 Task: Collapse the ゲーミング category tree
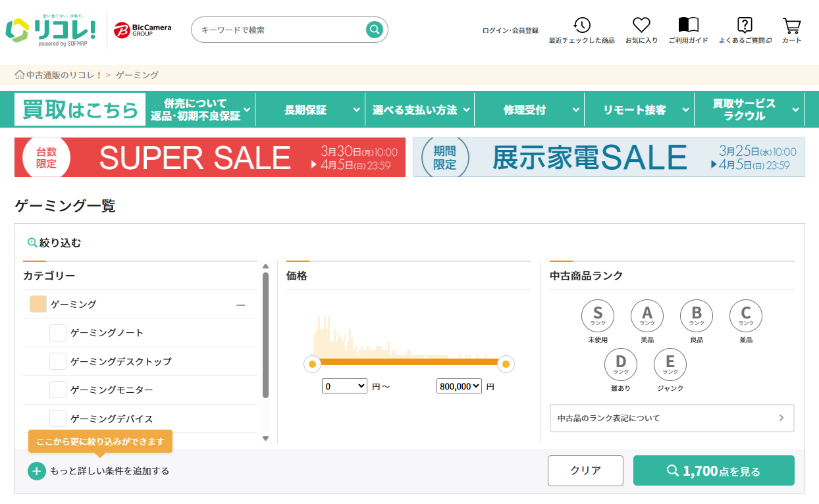pyautogui.click(x=240, y=305)
